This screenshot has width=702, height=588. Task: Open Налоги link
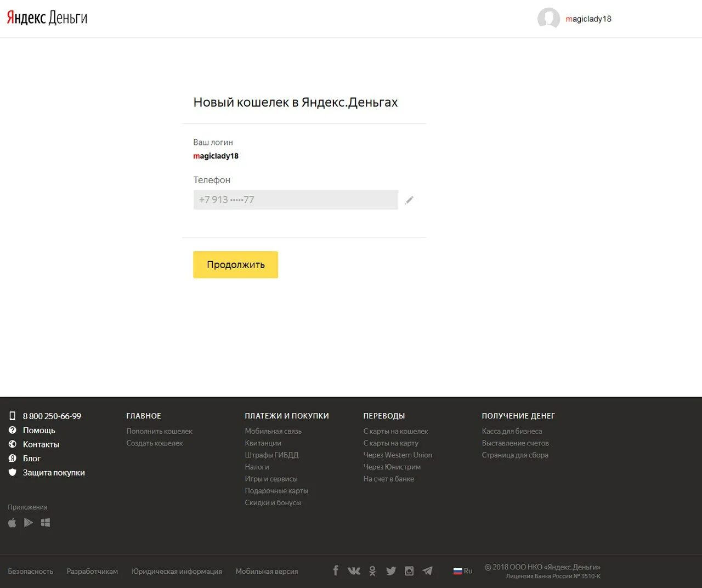[x=257, y=467]
